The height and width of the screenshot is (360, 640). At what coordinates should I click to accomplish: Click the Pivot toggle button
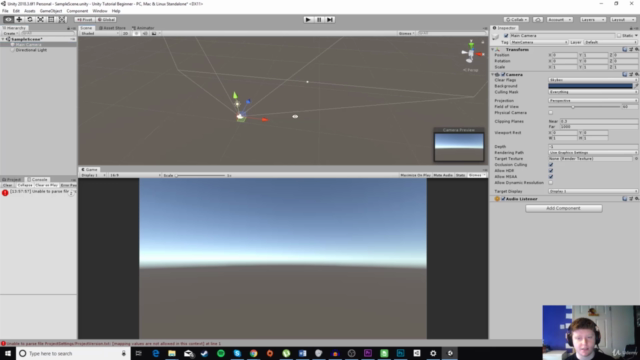(x=85, y=20)
